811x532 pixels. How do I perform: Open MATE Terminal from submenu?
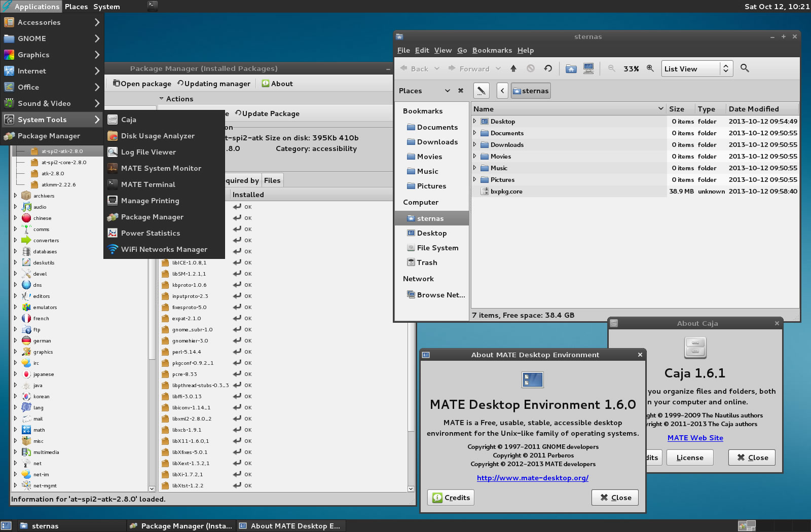(164, 184)
